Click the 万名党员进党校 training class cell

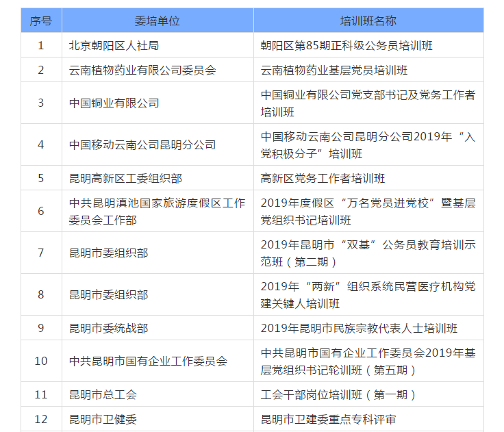pyautogui.click(x=368, y=211)
